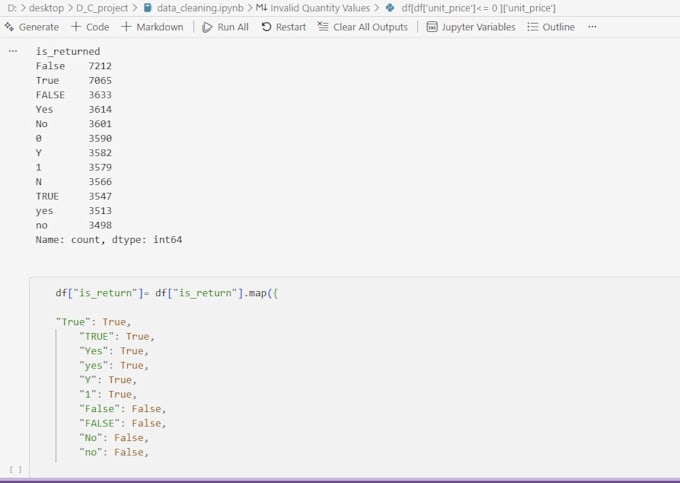Click the D_C_project breadcrumb folder
The width and height of the screenshot is (680, 483).
click(102, 8)
